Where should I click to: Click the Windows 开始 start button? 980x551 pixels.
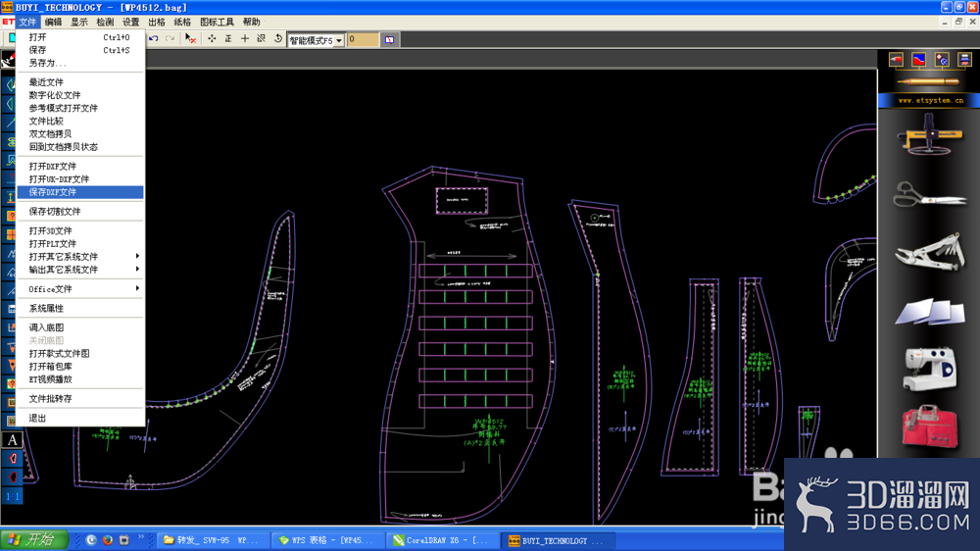tap(33, 540)
